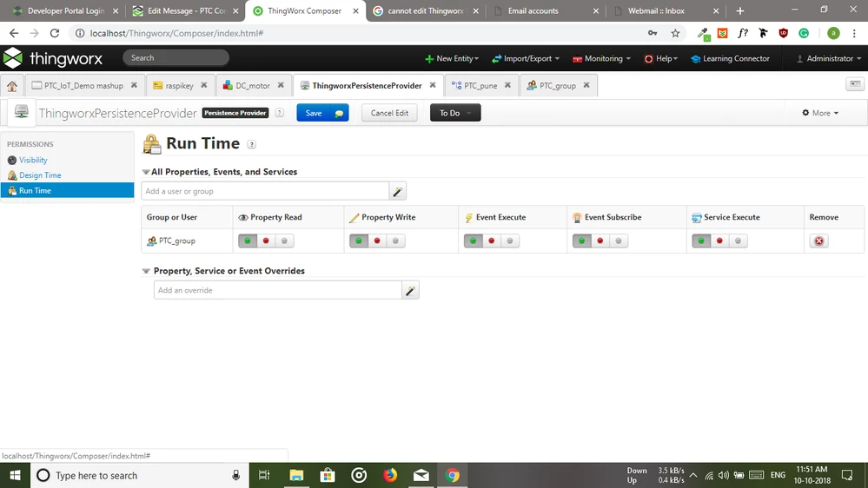This screenshot has height=488, width=868.
Task: Open the Administrator user dropdown
Action: 829,59
